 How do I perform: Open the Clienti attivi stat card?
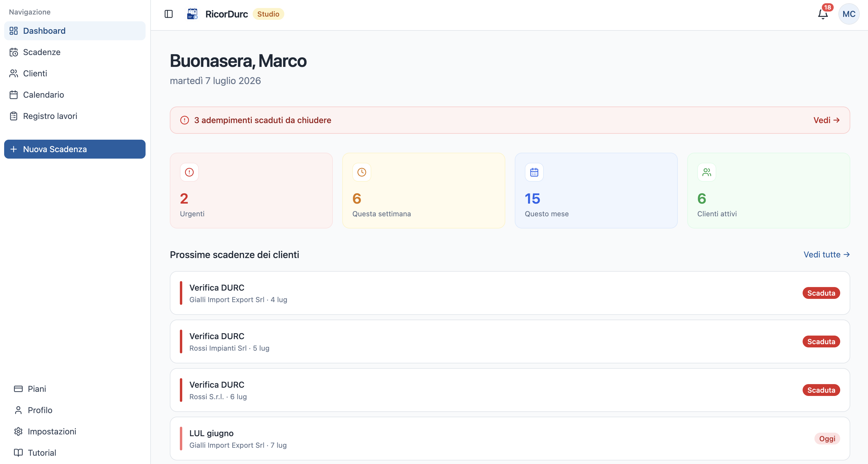(769, 190)
